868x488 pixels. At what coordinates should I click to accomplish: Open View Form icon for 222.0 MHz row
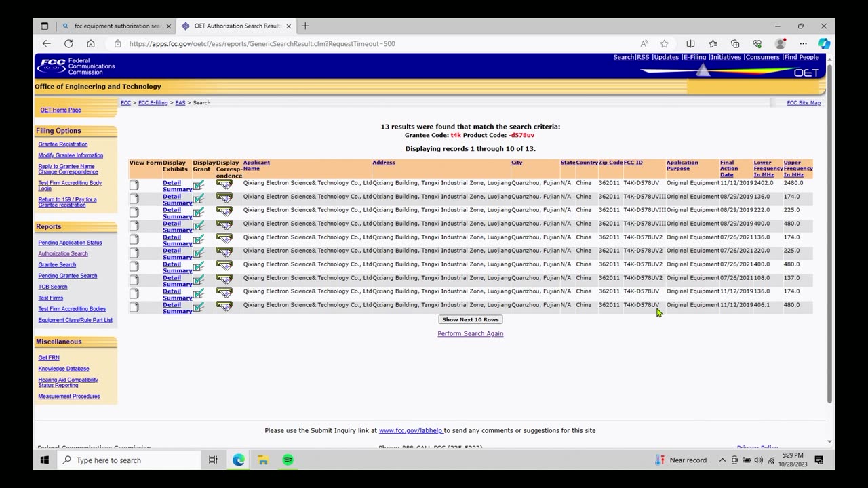134,212
